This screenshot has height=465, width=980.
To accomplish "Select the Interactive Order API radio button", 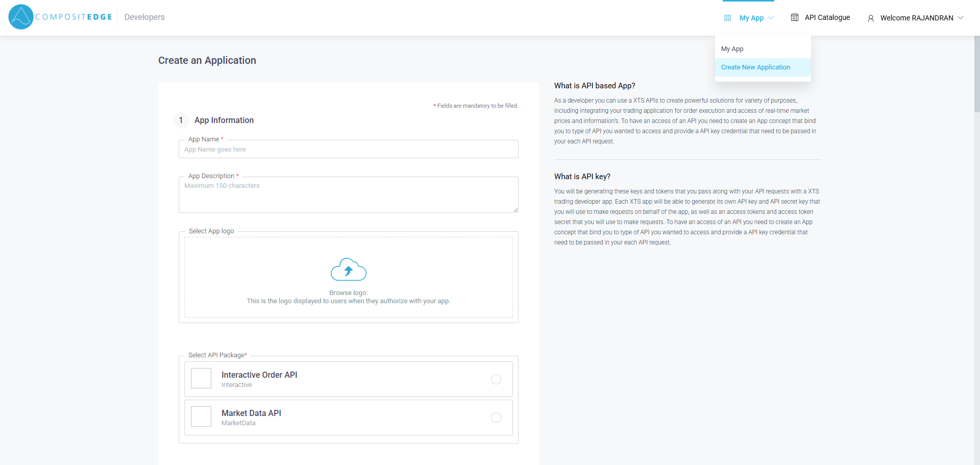I will point(496,379).
